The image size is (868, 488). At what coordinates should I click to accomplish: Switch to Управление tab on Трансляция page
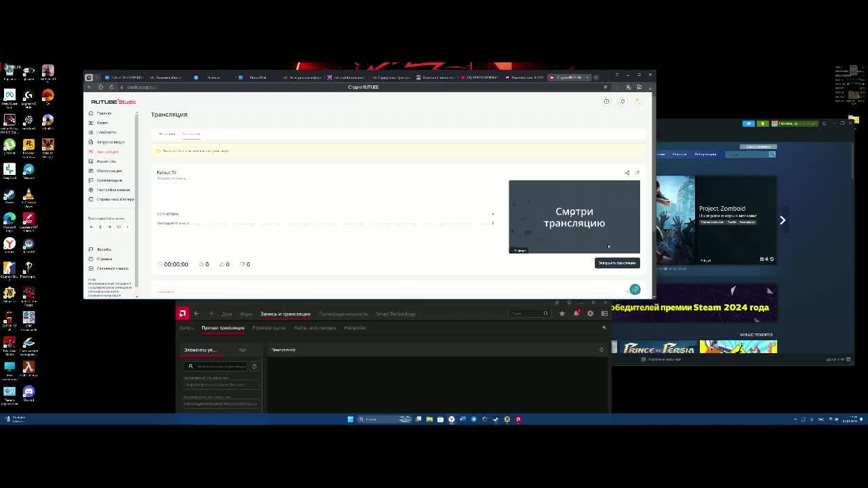point(191,134)
